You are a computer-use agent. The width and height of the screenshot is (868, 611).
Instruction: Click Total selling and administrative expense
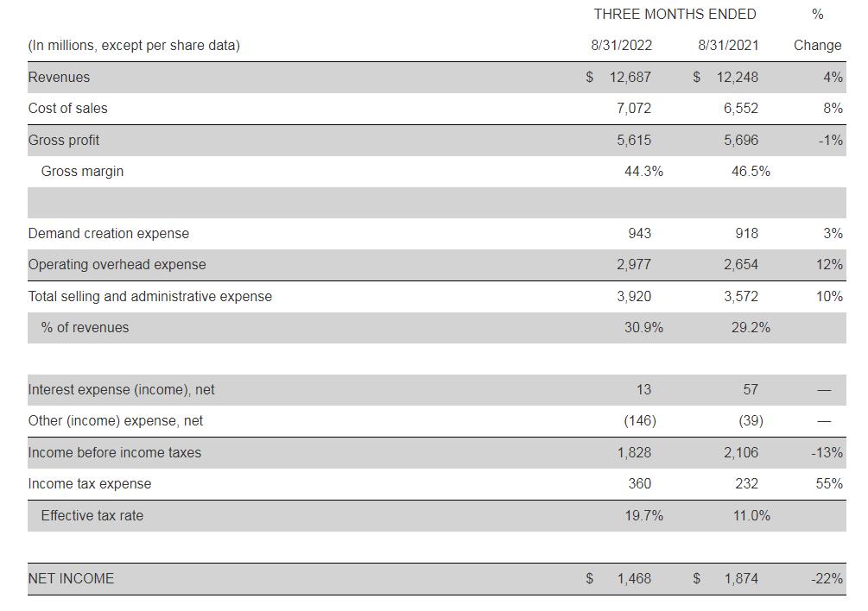tap(149, 296)
